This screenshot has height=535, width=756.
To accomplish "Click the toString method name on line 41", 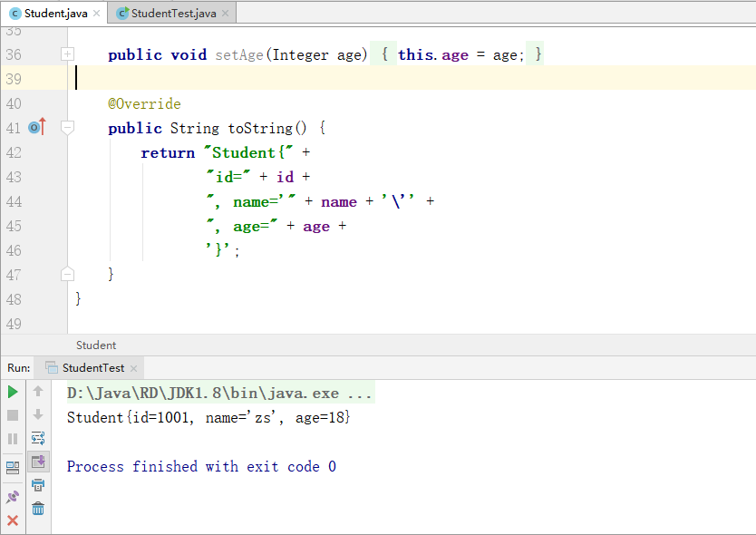I will (260, 129).
